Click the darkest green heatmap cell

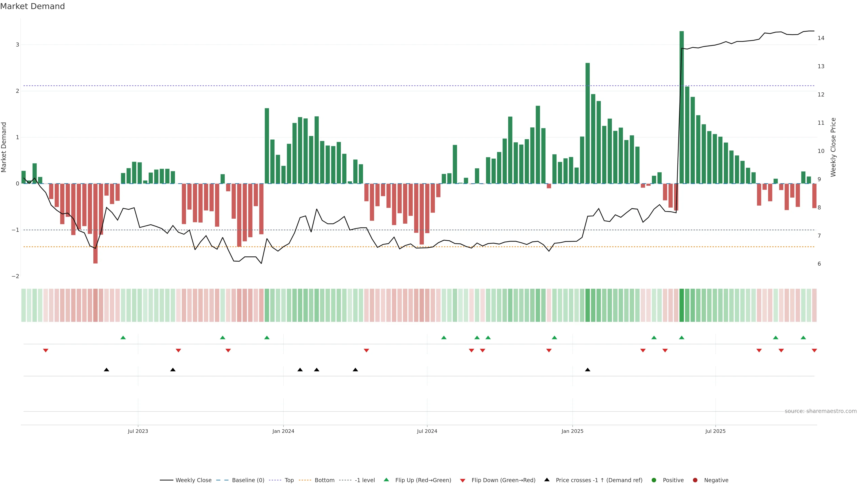pyautogui.click(x=682, y=305)
